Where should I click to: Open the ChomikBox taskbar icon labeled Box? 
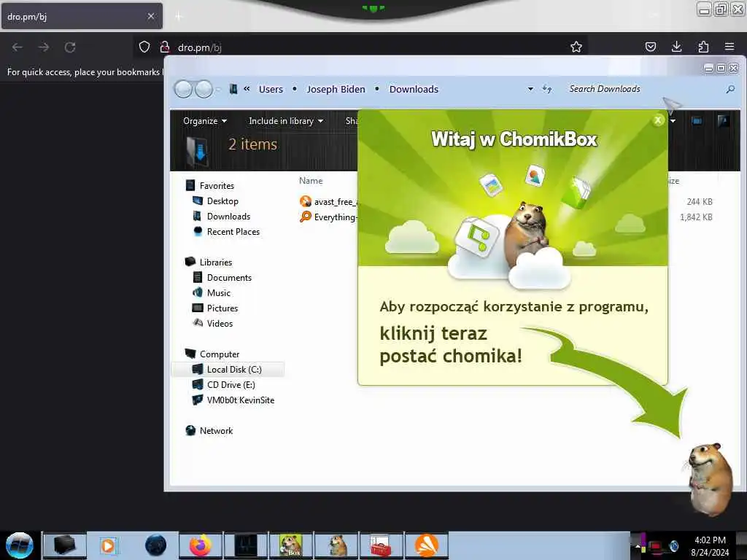(290, 545)
